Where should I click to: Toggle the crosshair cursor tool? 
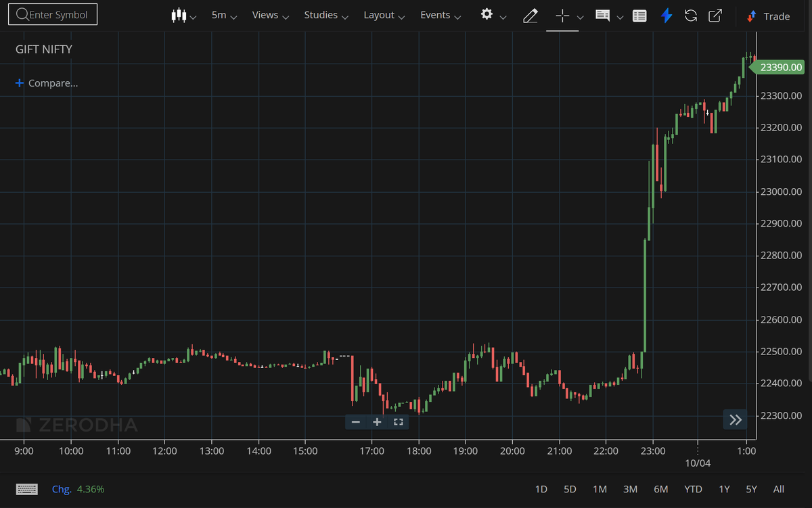point(562,15)
